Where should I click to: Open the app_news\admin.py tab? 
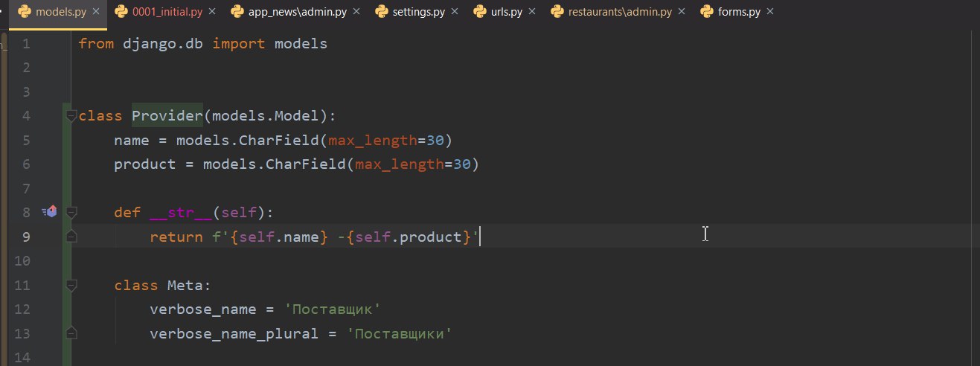point(296,12)
